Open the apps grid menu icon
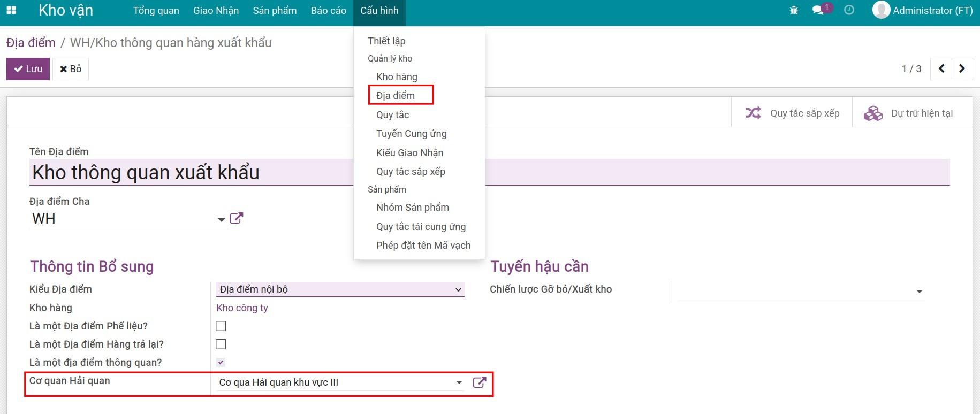 11,10
